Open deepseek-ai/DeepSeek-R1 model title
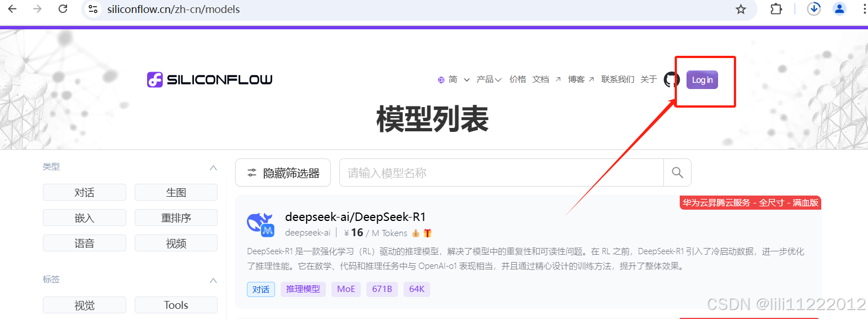Image resolution: width=868 pixels, height=319 pixels. pos(356,217)
